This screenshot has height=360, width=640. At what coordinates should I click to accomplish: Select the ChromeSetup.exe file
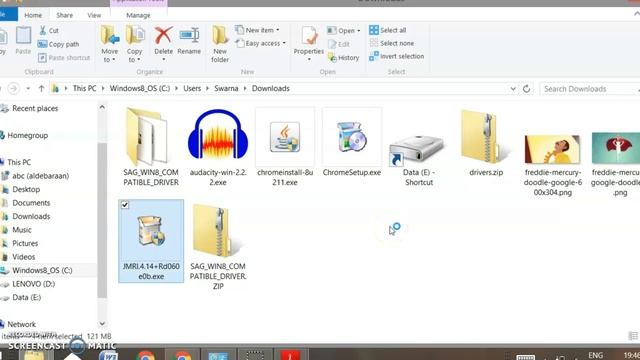[352, 142]
